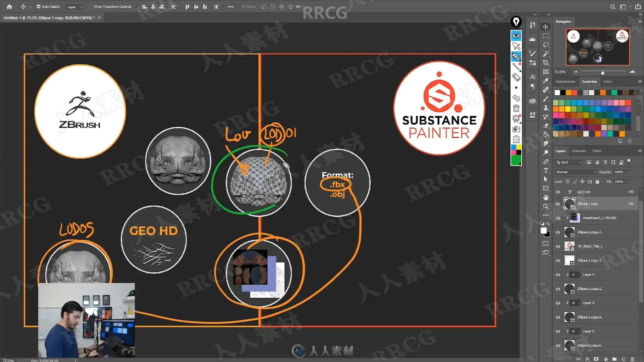Image resolution: width=644 pixels, height=362 pixels.
Task: Click the Navigator preview thumbnail
Action: [598, 47]
